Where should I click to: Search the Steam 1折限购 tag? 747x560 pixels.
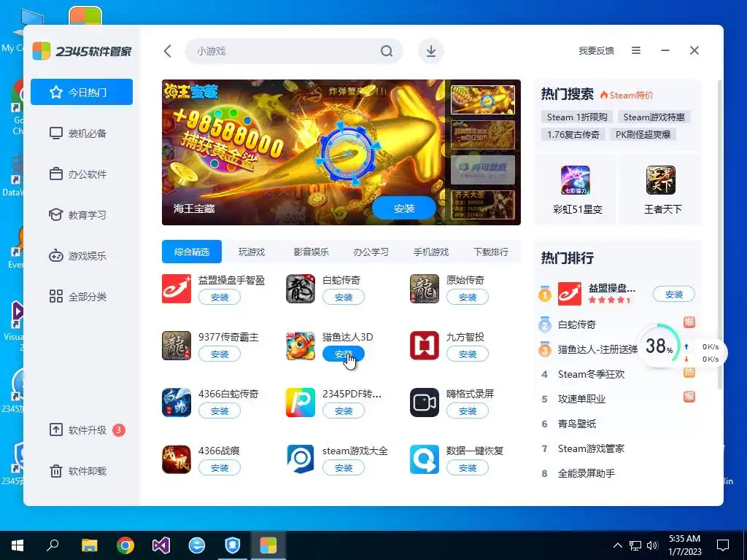[x=577, y=117]
